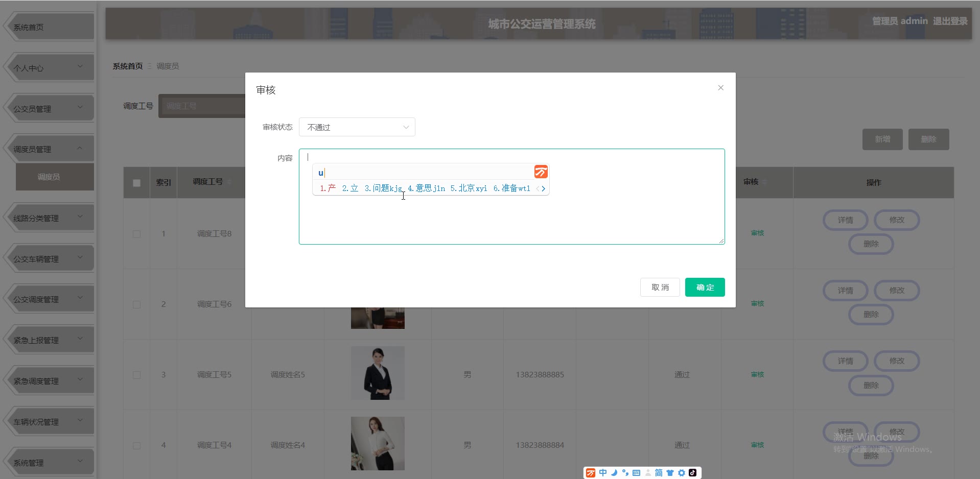The width and height of the screenshot is (980, 479).
Task: Focus the 内容 text area in the dialog
Action: 511,197
